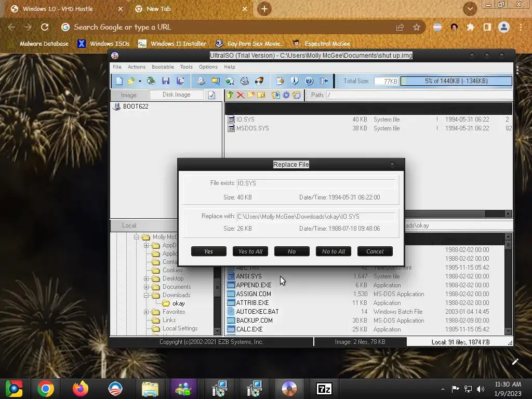The width and height of the screenshot is (532, 399).
Task: Select the MSDOS.SYS file row
Action: pos(368,128)
